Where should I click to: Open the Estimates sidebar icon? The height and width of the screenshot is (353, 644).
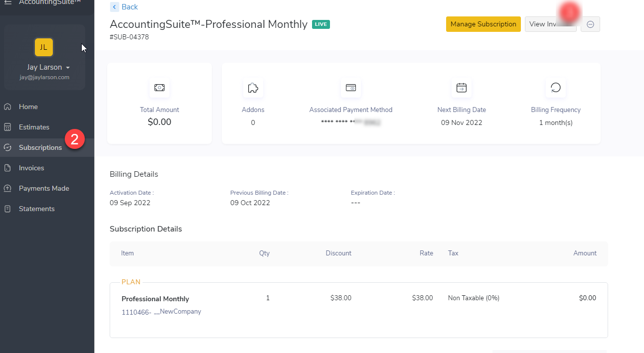[x=7, y=127]
